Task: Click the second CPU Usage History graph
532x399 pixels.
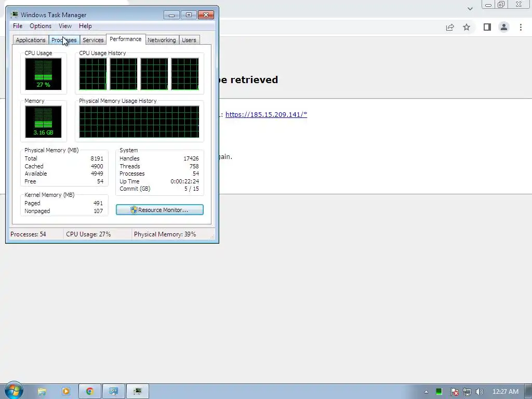Action: point(124,74)
